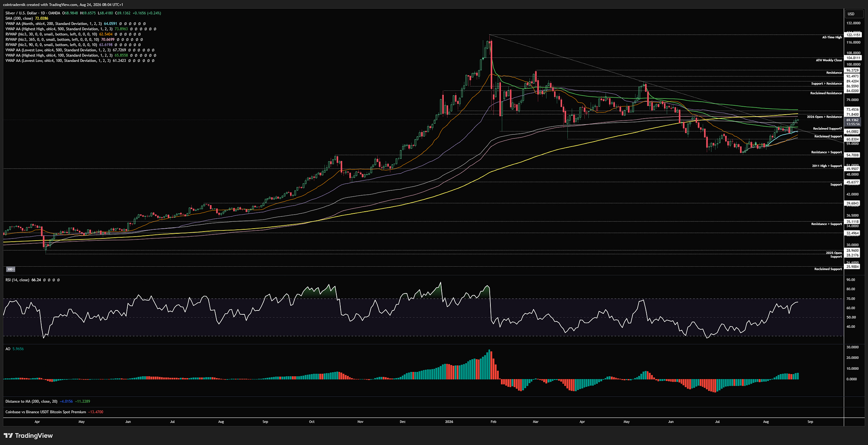
Task: Click the close price C69.1362 in header
Action: point(123,13)
